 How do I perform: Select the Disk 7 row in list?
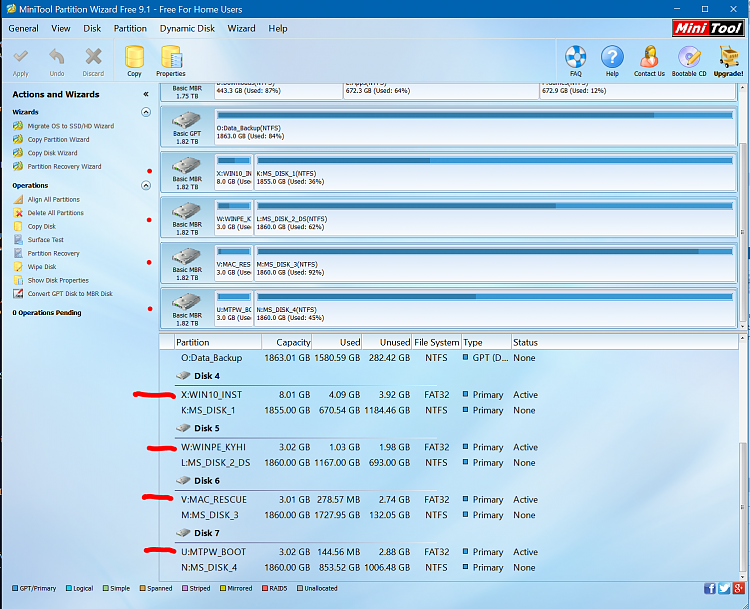(x=207, y=533)
